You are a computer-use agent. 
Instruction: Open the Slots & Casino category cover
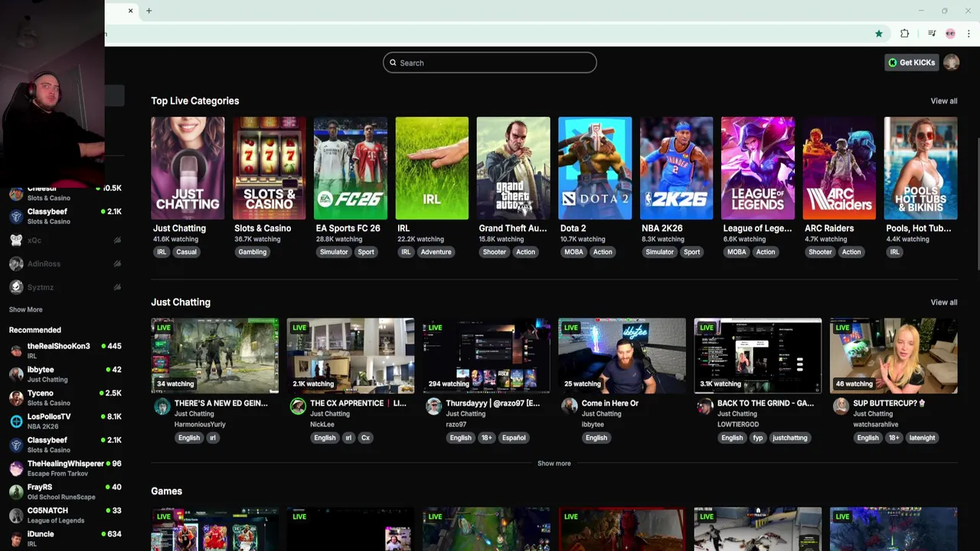pos(269,168)
